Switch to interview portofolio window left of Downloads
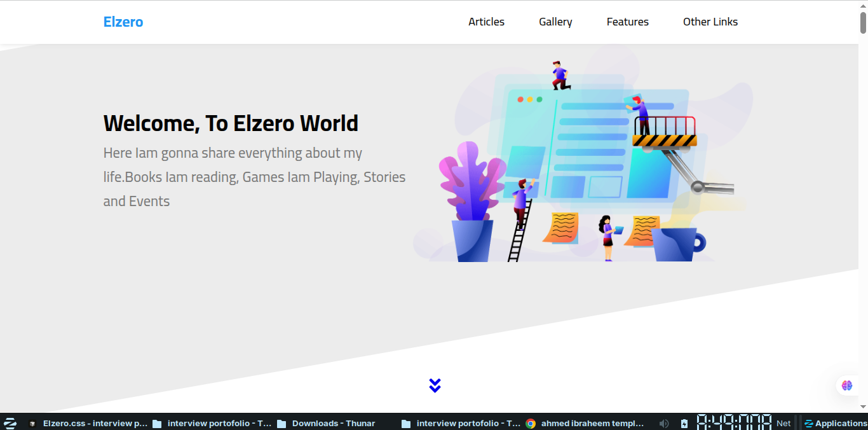 [x=213, y=423]
